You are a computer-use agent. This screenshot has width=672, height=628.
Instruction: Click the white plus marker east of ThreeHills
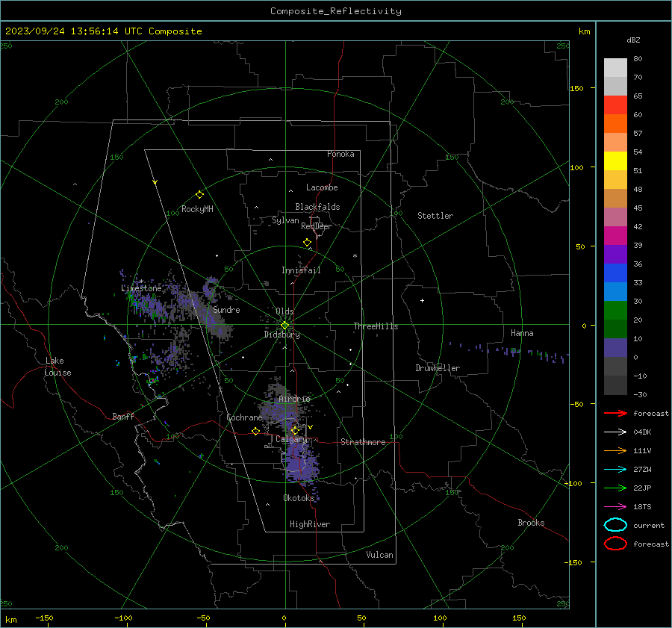(422, 300)
